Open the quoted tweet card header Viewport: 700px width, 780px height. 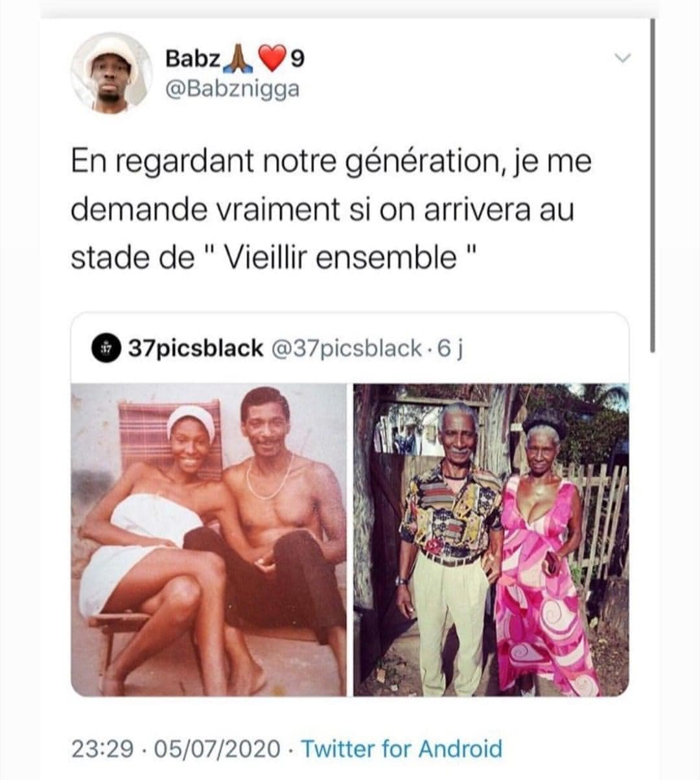click(x=350, y=349)
